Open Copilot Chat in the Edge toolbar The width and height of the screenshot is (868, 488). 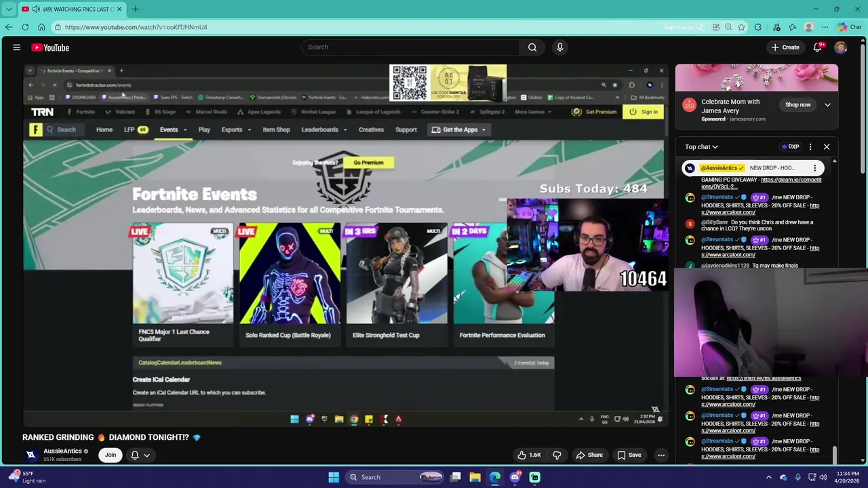click(849, 27)
